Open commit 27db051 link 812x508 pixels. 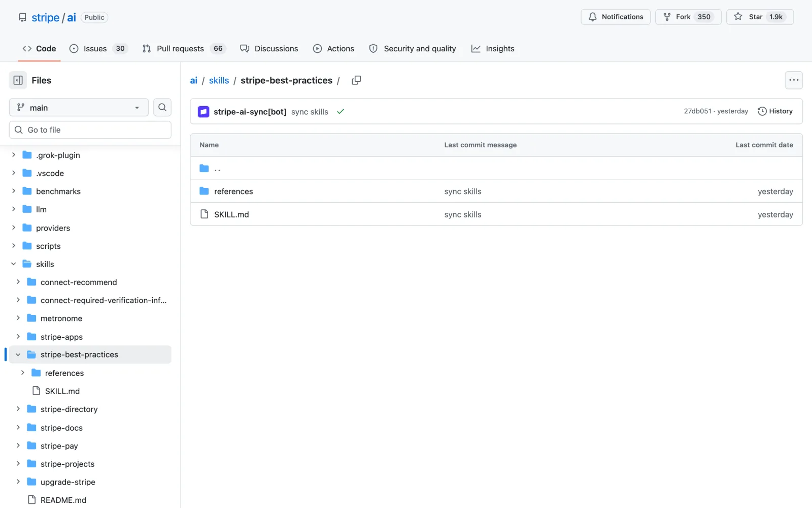coord(697,111)
